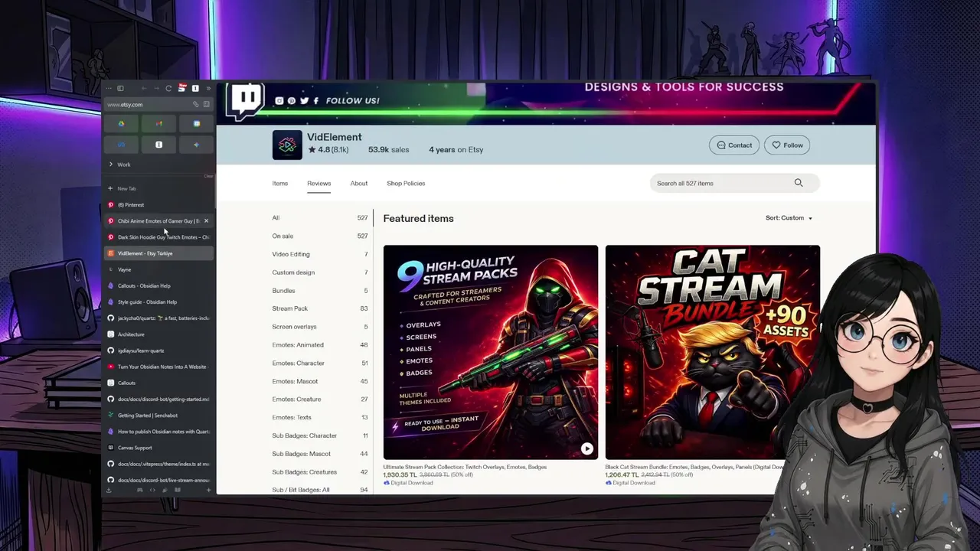Screen dimensions: 980x551
Task: Filter shop by Sub Badges: Creatures category
Action: pos(320,472)
